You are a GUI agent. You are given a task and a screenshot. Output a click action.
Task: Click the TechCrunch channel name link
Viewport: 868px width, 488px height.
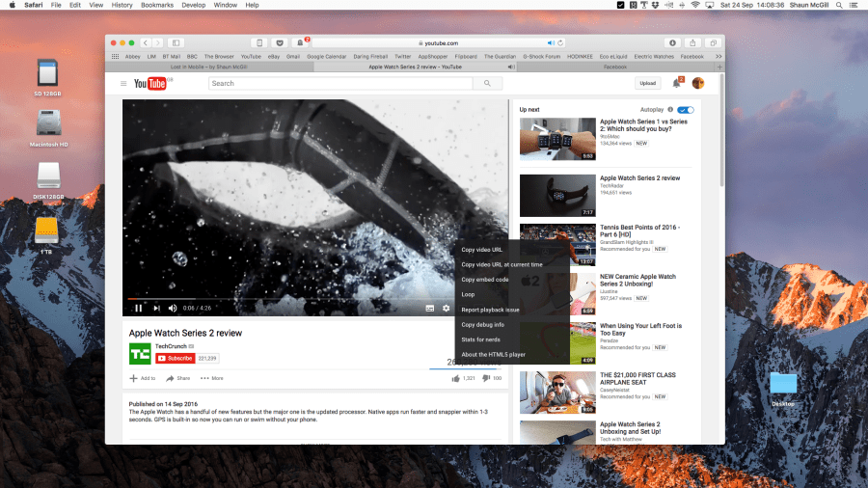click(171, 346)
